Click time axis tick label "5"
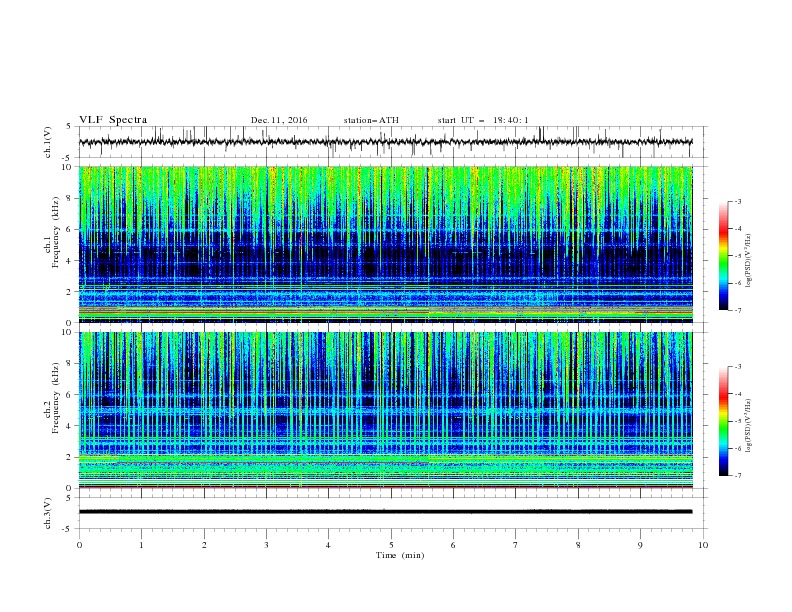The image size is (792, 612). (391, 545)
